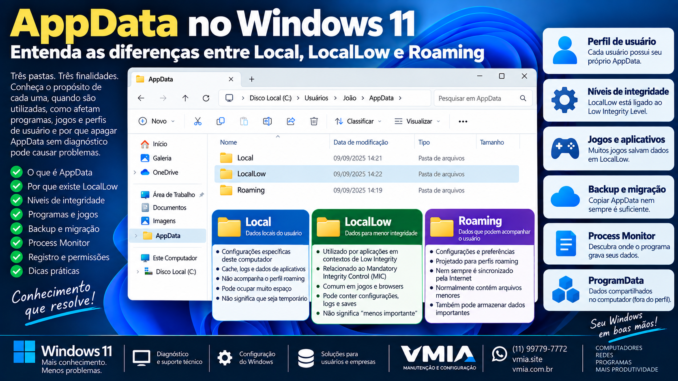The height and width of the screenshot is (381, 678).
Task: Select the Roaming folder row
Action: click(x=367, y=190)
